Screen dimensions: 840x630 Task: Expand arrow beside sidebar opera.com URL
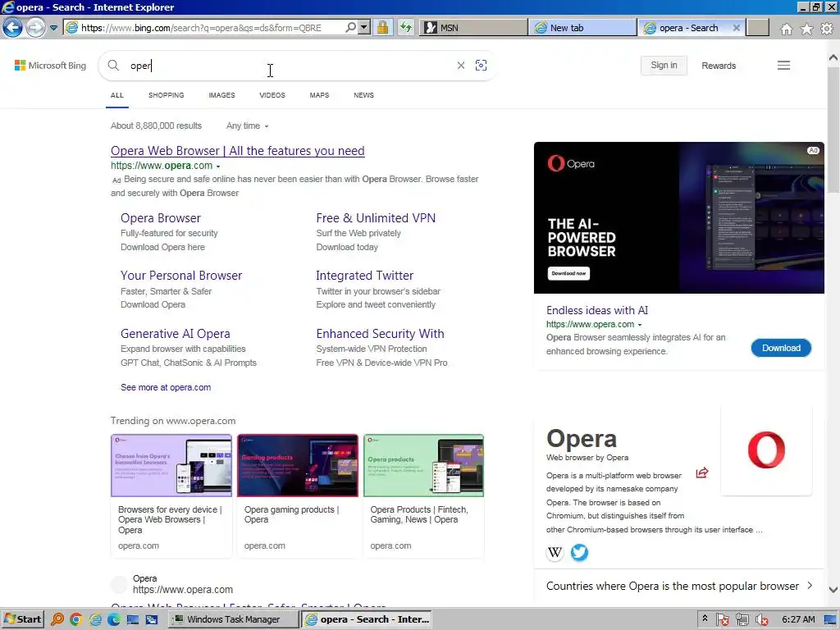(x=640, y=325)
